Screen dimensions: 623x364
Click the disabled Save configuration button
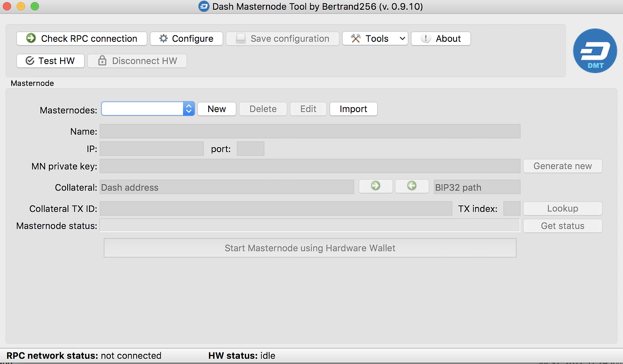(283, 39)
